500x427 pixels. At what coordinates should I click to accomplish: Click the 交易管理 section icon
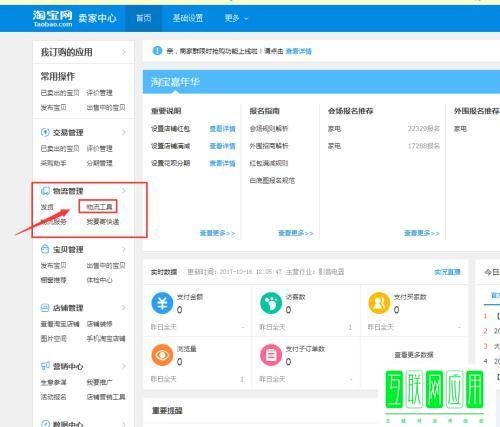click(x=45, y=132)
